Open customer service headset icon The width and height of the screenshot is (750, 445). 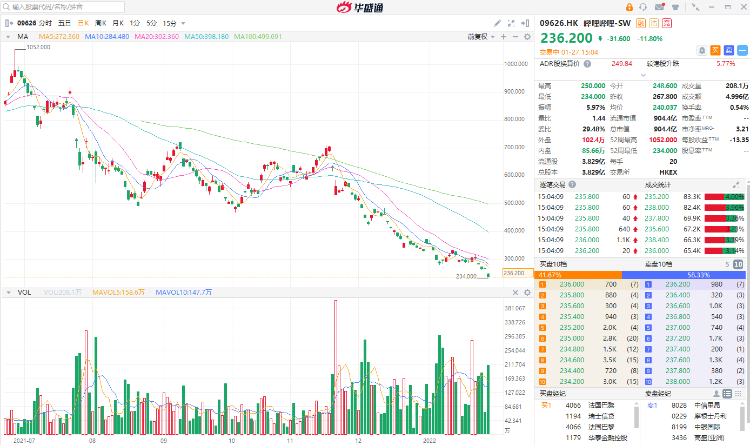tap(643, 7)
